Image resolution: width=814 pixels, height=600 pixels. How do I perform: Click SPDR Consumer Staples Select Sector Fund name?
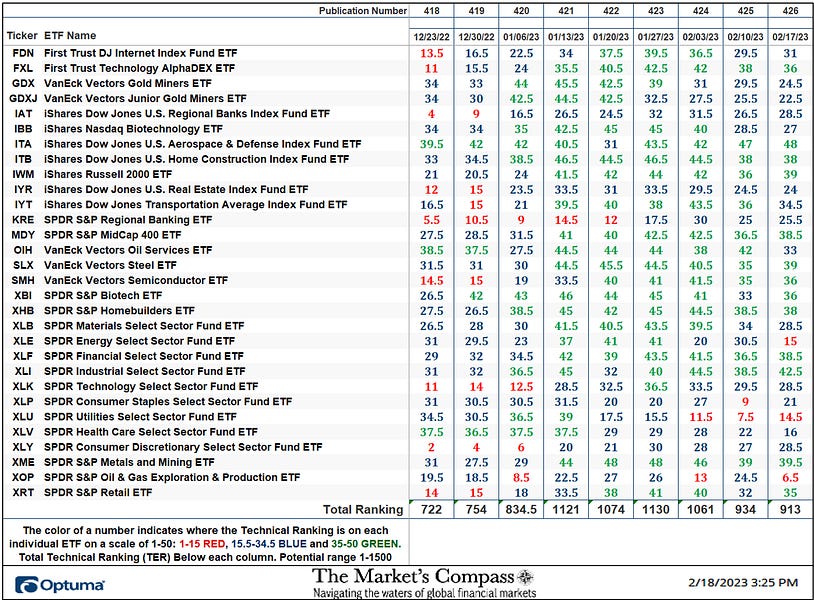click(x=168, y=401)
